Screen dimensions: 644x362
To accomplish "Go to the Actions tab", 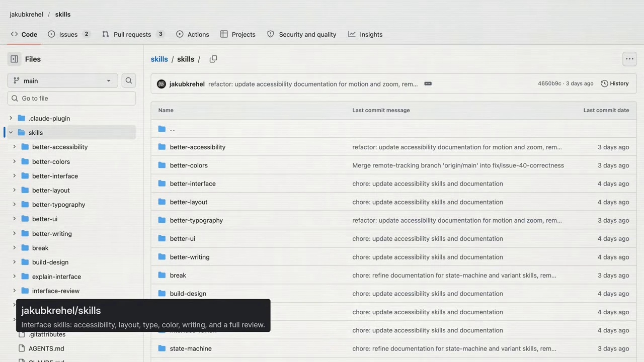I will (x=193, y=34).
